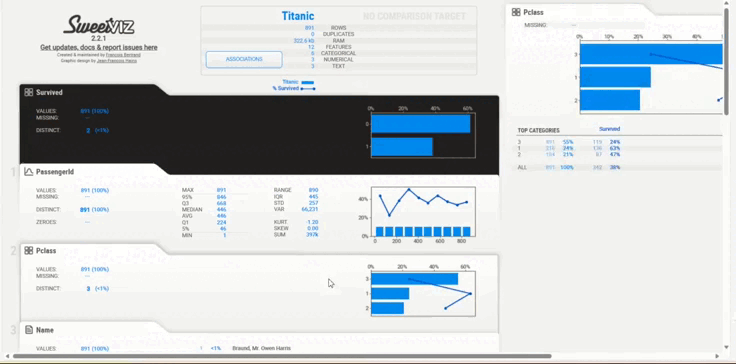Click the ROWS label in summary
This screenshot has width=736, height=364.
338,28
